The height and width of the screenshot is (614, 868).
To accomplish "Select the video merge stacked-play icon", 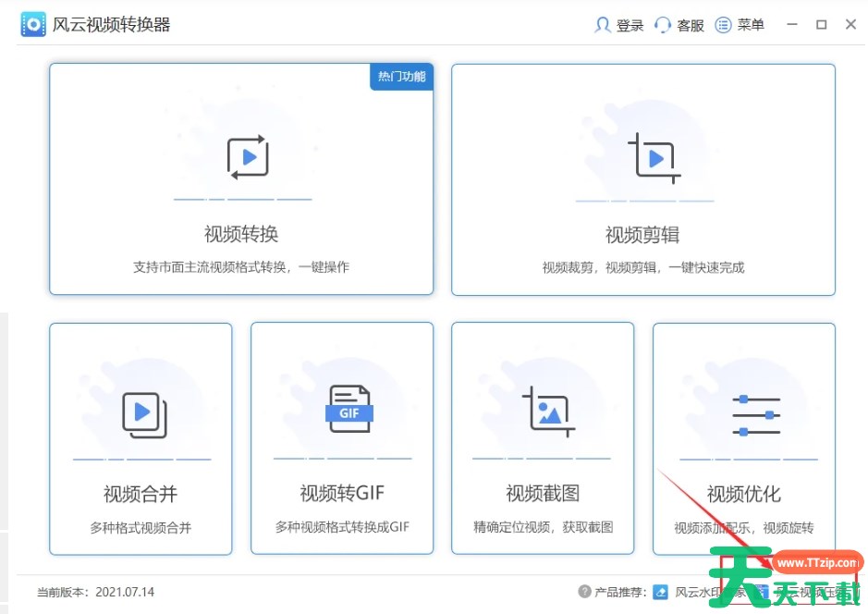I will click(144, 414).
